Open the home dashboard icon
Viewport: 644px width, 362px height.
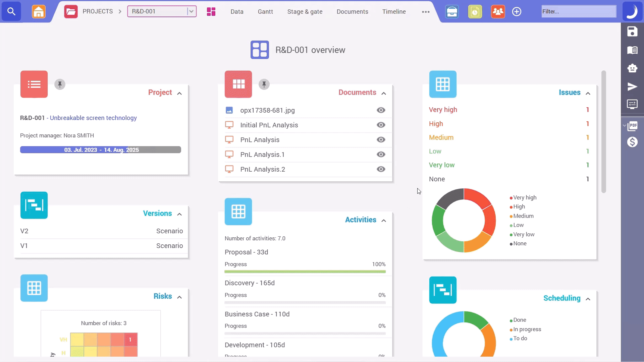coord(39,11)
